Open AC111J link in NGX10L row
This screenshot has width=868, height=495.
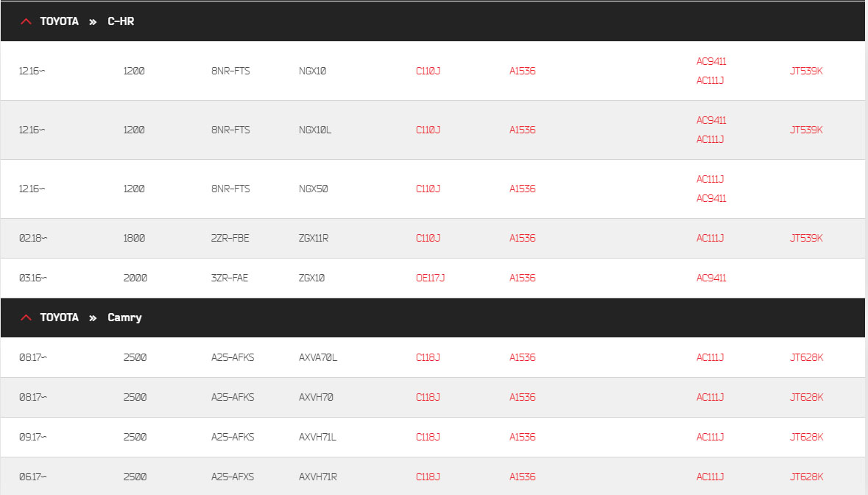click(710, 139)
